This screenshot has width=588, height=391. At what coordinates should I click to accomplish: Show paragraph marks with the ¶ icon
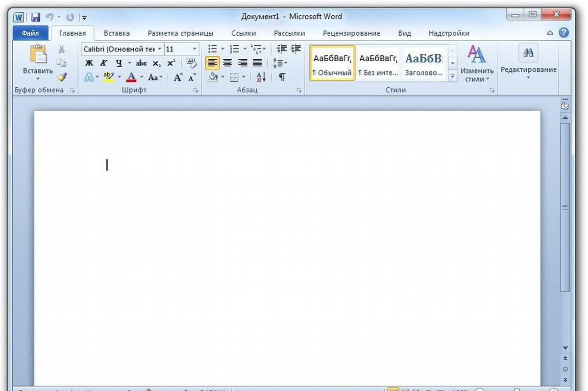point(282,77)
